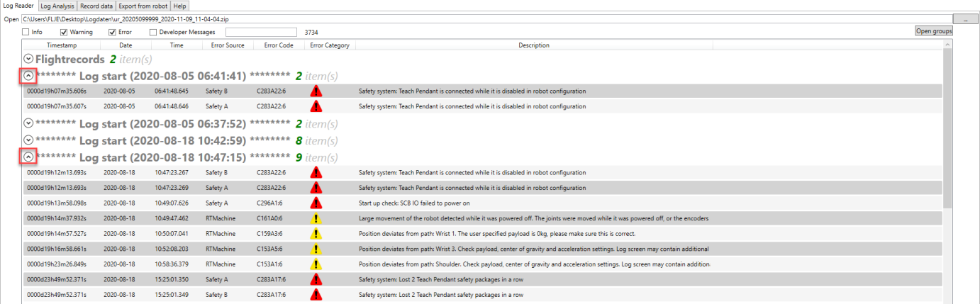Click yellow warning icon for Large movement row
980x304 pixels.
316,218
